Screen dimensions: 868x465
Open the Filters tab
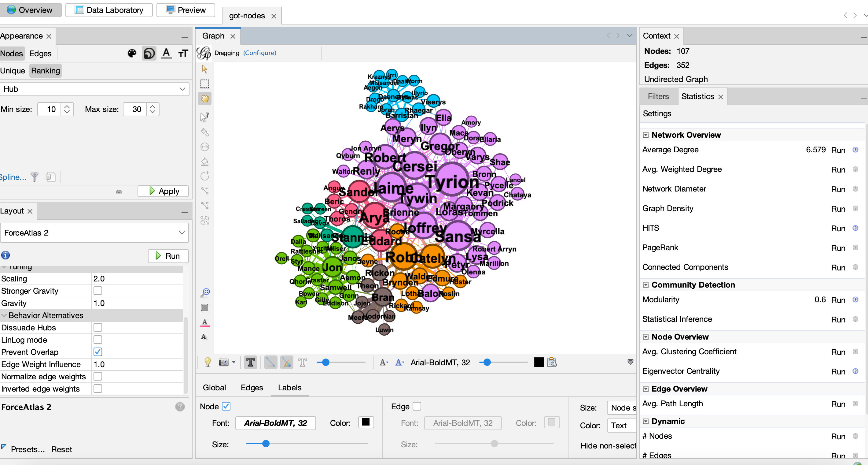coord(658,96)
